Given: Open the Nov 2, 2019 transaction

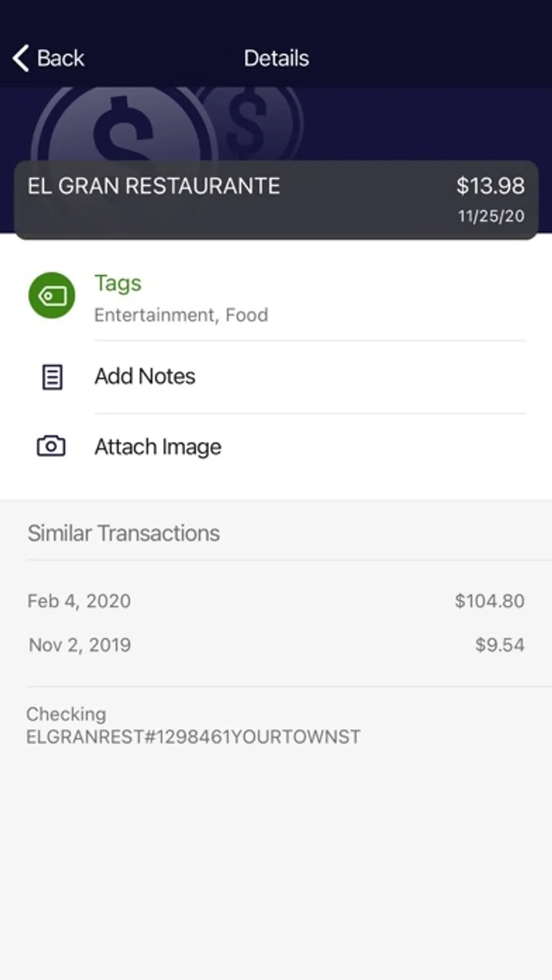Looking at the screenshot, I should click(80, 645).
